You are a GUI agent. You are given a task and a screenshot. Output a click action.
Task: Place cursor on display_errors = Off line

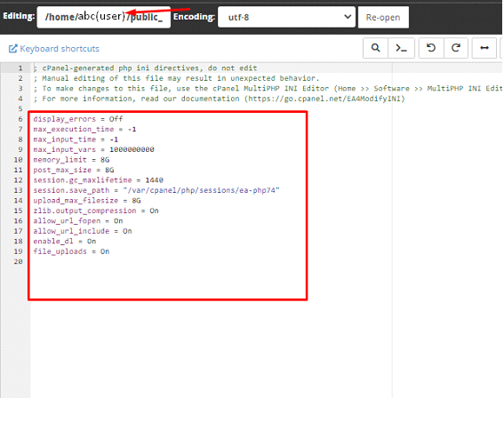tap(78, 119)
